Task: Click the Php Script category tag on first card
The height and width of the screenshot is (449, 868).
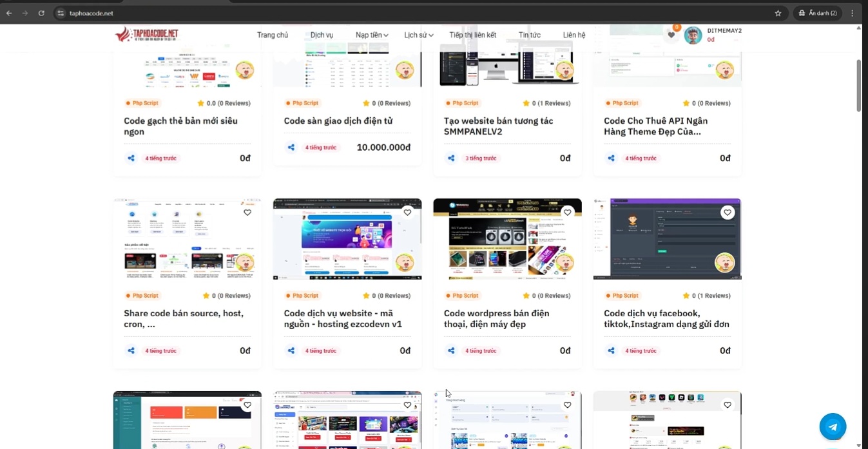Action: tap(142, 102)
